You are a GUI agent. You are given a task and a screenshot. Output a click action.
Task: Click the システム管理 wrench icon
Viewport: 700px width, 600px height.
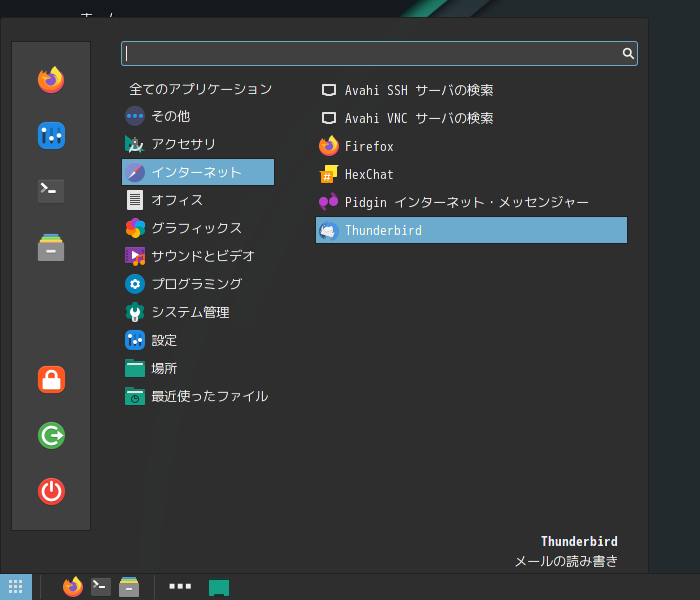coord(135,312)
